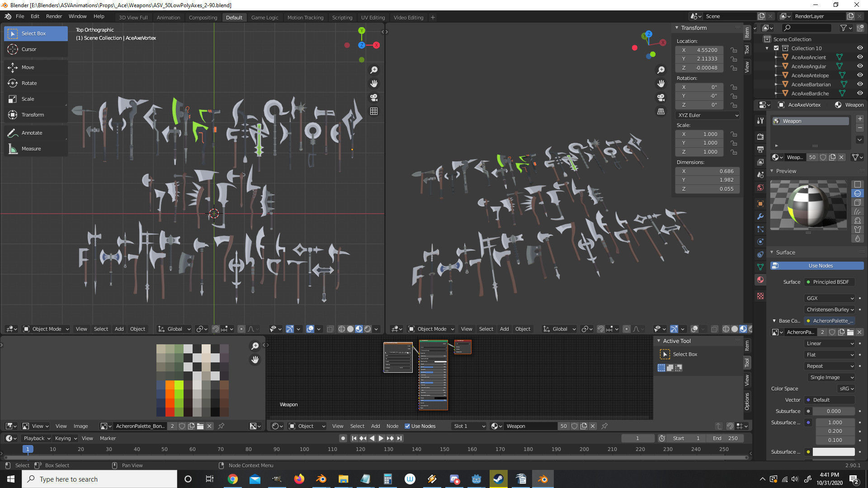Click the Subsurface color swatch

tap(833, 452)
